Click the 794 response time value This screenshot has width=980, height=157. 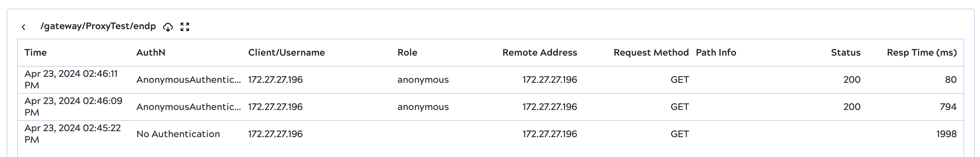948,107
